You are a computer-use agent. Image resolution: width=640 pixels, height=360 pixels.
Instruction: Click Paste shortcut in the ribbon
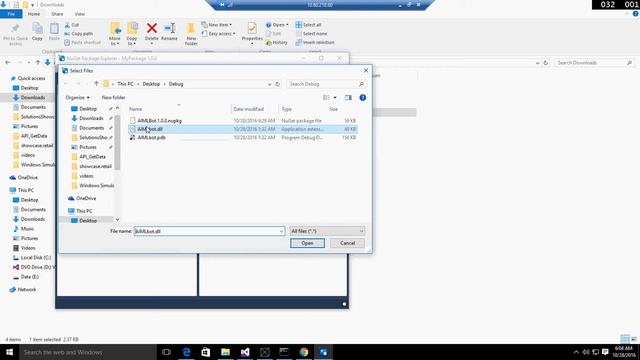click(82, 42)
